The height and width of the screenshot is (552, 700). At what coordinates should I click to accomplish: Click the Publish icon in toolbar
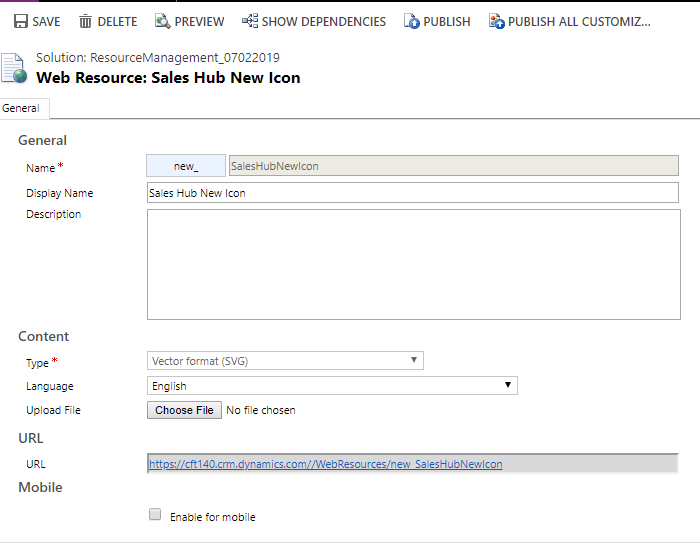(x=412, y=21)
